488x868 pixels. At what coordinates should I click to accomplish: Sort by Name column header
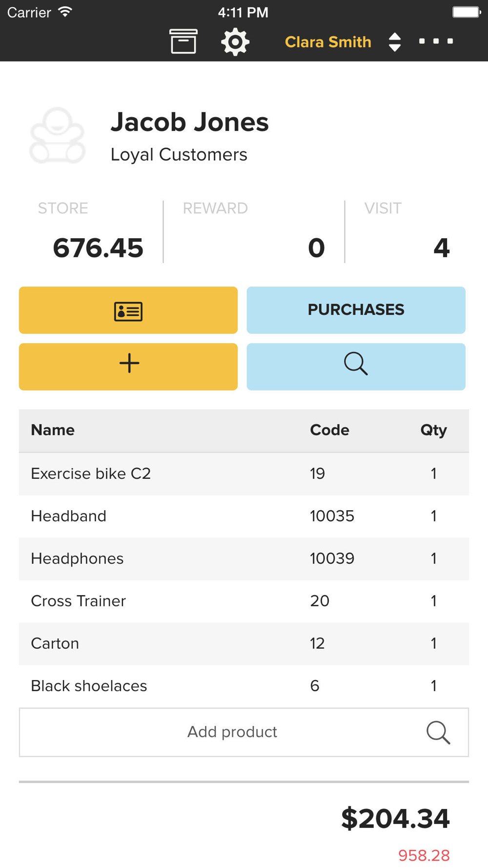pyautogui.click(x=53, y=430)
